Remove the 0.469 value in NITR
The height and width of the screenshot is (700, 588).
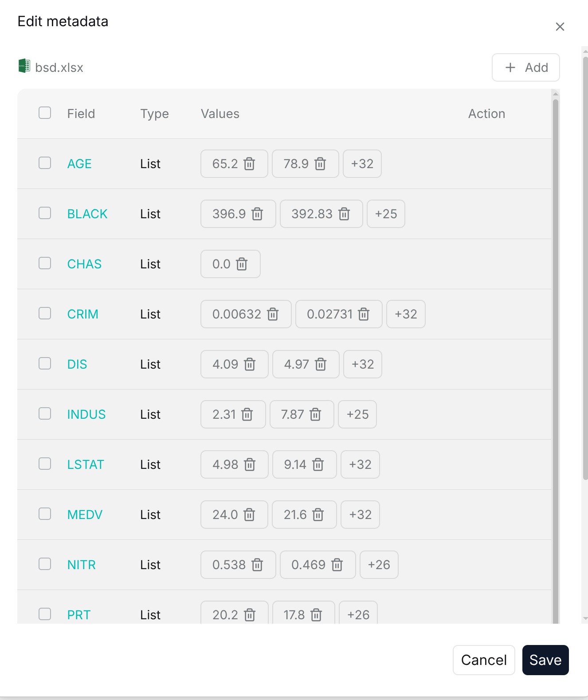(x=337, y=565)
